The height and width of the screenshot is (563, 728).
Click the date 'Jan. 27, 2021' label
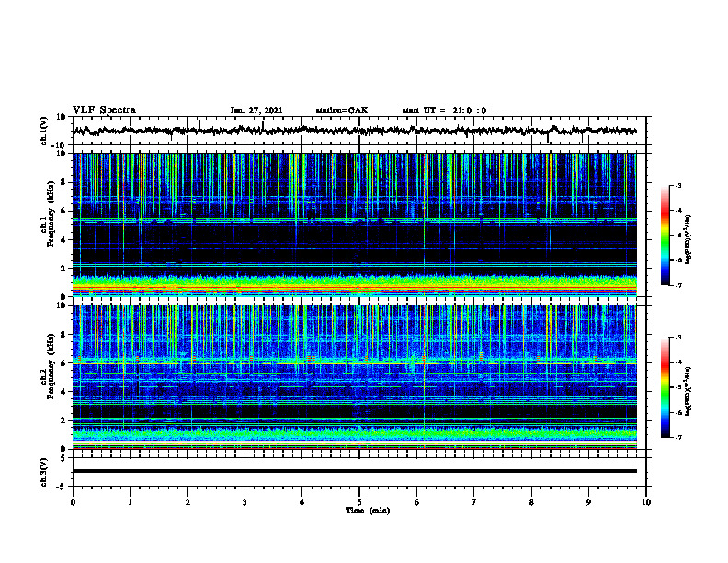tap(256, 110)
